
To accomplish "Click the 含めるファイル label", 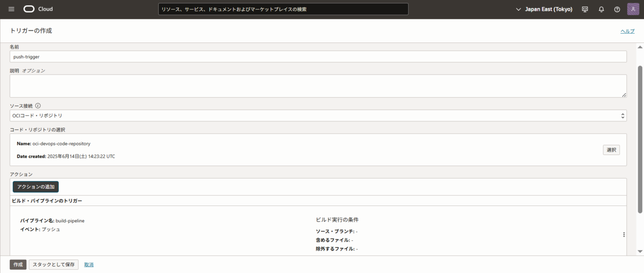I will (333, 240).
